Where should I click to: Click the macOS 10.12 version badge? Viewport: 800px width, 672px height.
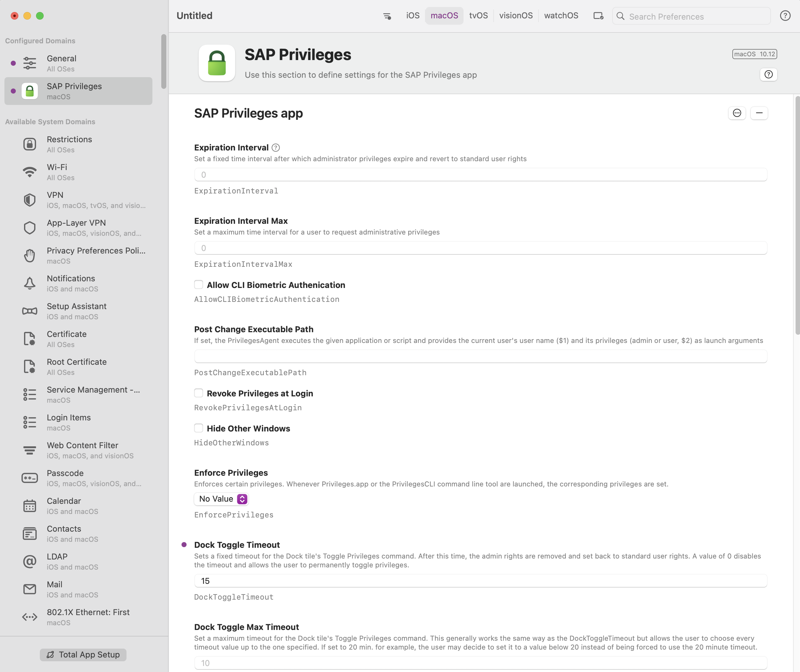pos(754,54)
